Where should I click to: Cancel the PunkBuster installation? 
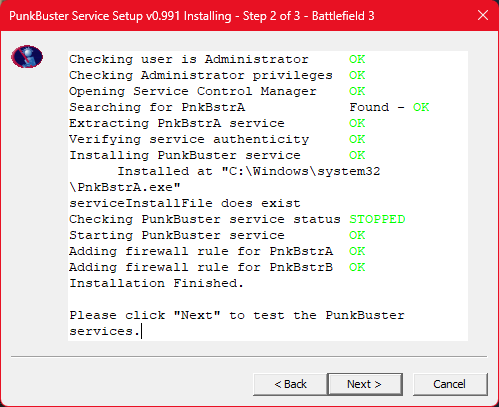tap(450, 384)
